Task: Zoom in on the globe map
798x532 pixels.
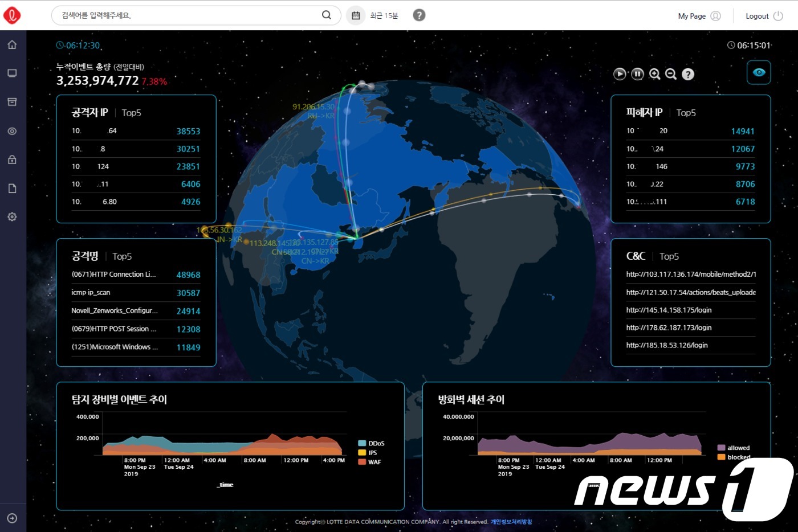Action: (654, 74)
